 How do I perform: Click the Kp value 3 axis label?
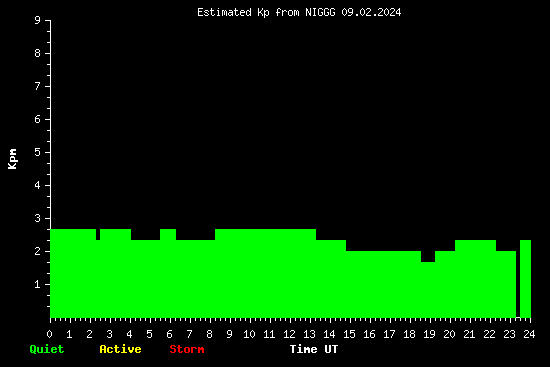point(38,218)
